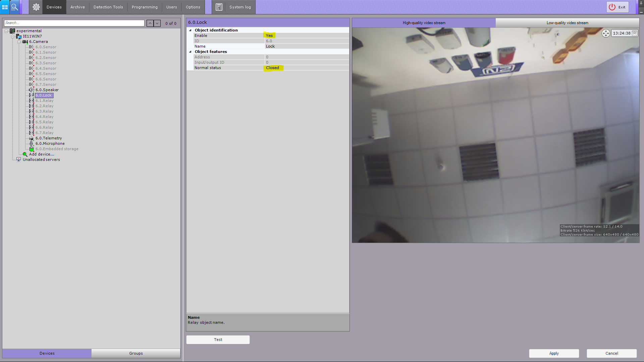Toggle the Normal status Closed value
Image resolution: width=644 pixels, height=362 pixels.
click(x=272, y=68)
